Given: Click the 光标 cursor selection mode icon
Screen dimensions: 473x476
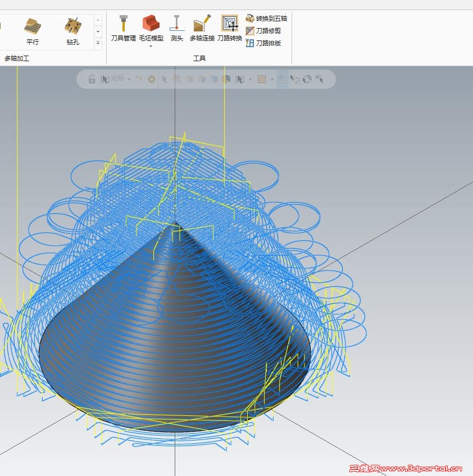Looking at the screenshot, I should pos(105,79).
